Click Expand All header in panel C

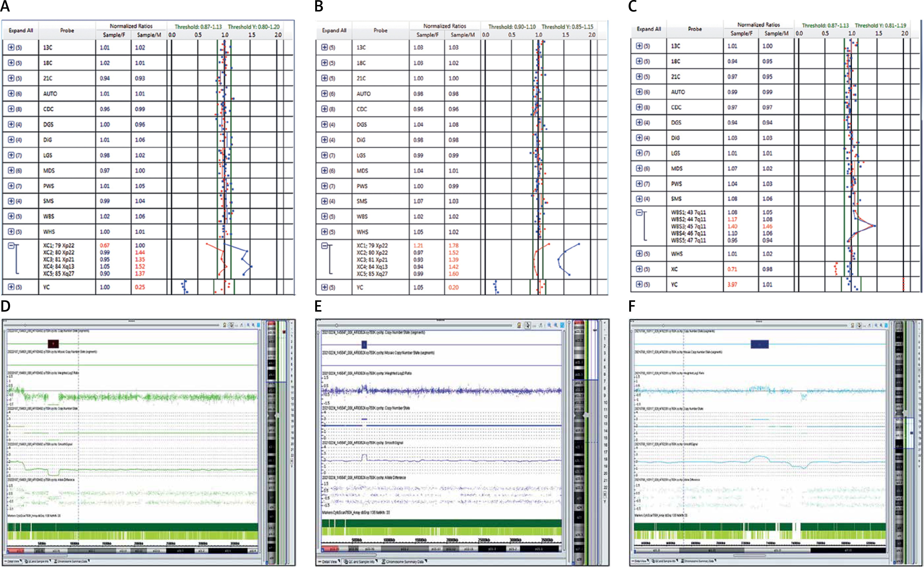[649, 29]
